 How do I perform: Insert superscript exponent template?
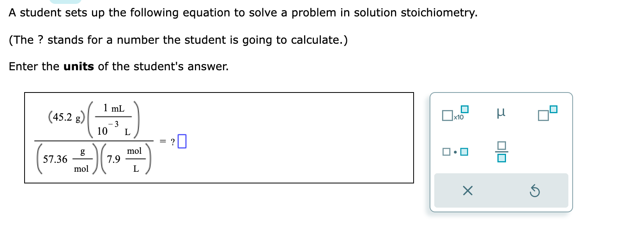click(547, 113)
